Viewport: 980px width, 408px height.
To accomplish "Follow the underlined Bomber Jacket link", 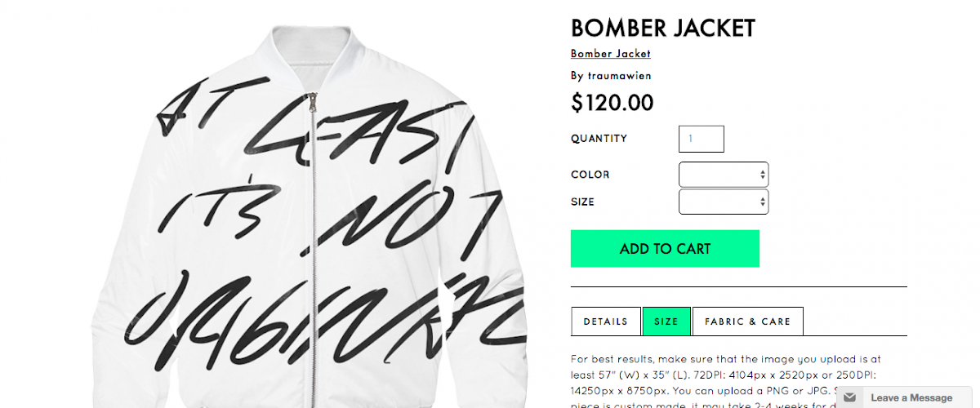I will point(611,54).
